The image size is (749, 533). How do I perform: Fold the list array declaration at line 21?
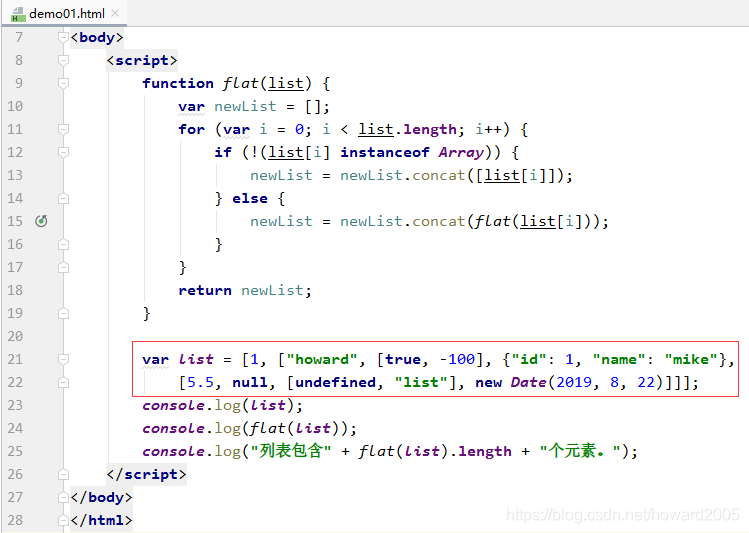[x=63, y=359]
